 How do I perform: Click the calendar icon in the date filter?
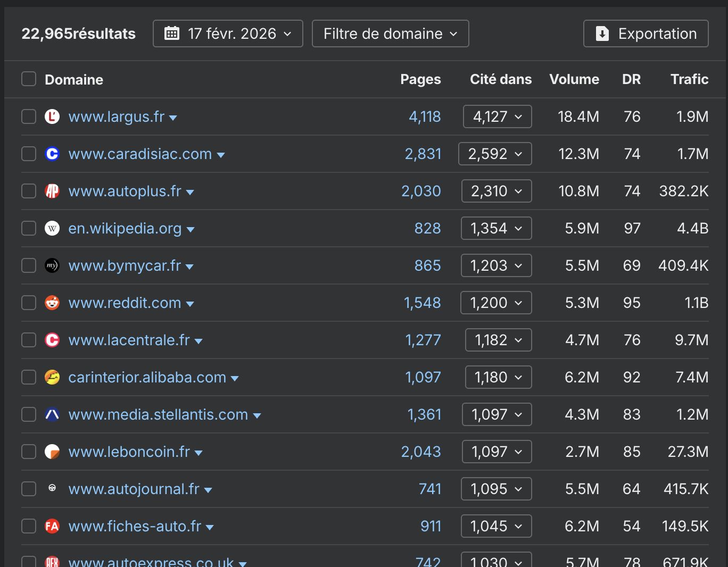coord(171,33)
